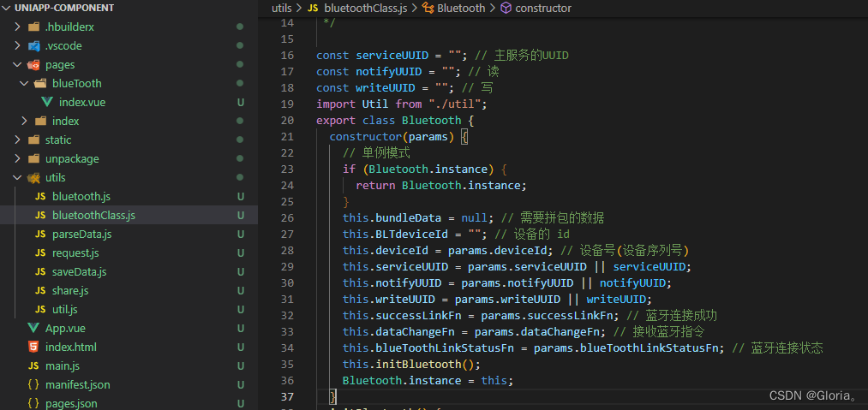868x410 pixels.
Task: Expand the index folder chevron
Action: tap(24, 121)
